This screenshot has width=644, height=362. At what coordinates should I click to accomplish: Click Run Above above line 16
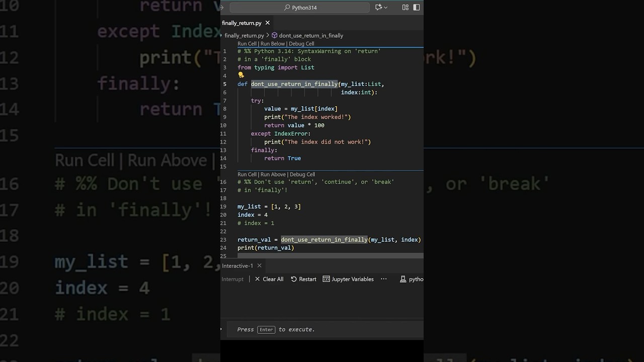tap(273, 174)
